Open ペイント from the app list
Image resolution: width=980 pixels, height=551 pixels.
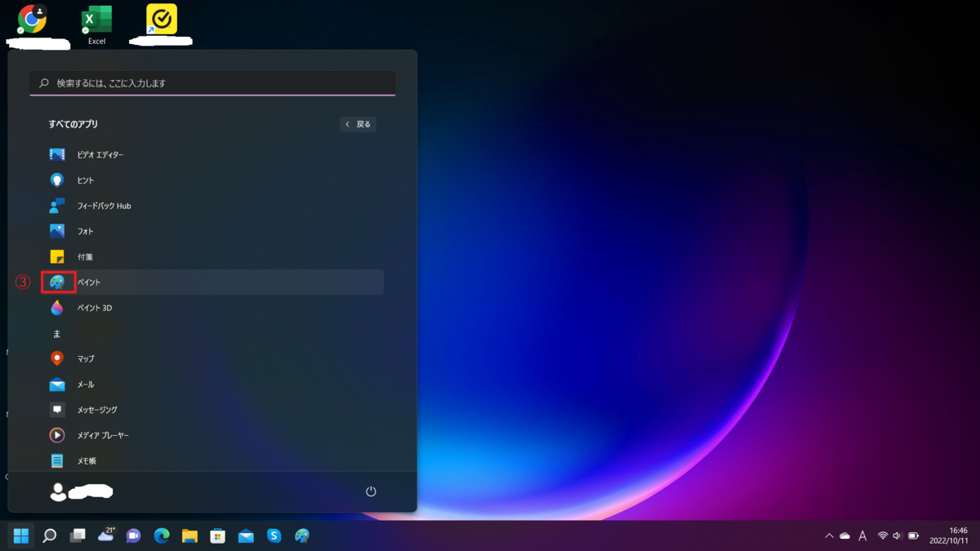point(212,282)
